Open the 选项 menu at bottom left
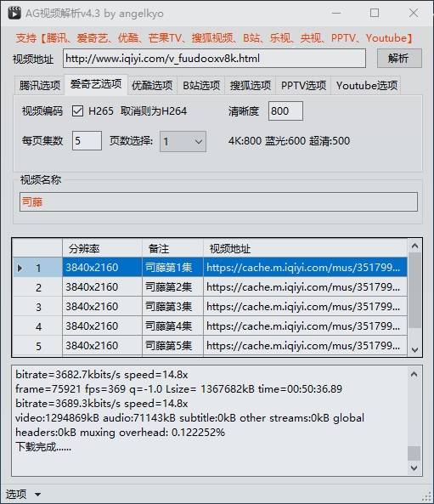 coord(23,494)
